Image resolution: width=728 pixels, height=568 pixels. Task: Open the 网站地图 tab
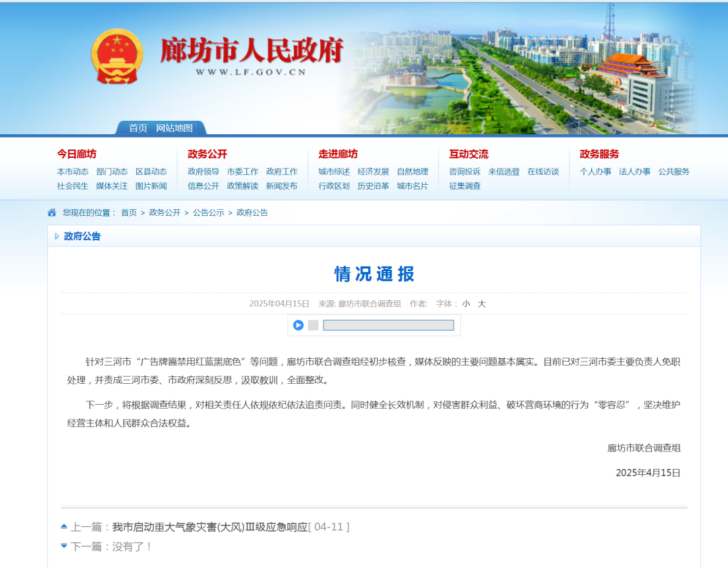[174, 128]
